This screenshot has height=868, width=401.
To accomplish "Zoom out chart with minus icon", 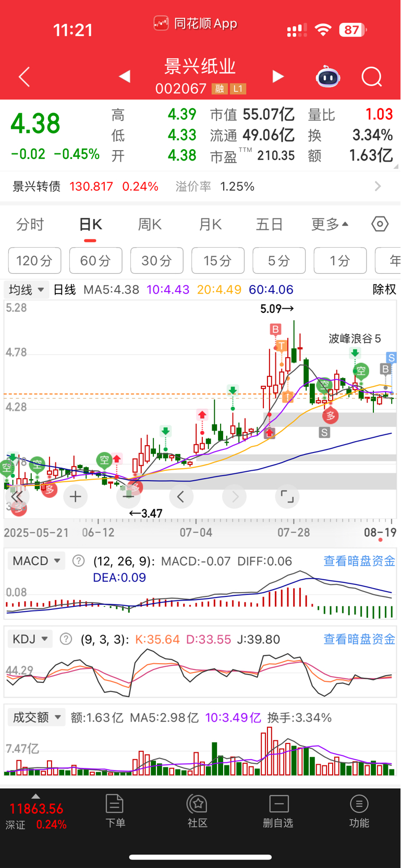I will click(x=128, y=497).
